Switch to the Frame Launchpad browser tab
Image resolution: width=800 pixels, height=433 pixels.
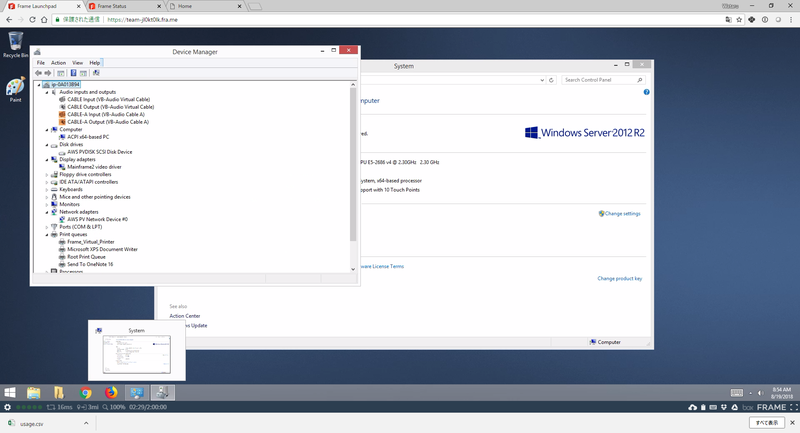[x=43, y=6]
